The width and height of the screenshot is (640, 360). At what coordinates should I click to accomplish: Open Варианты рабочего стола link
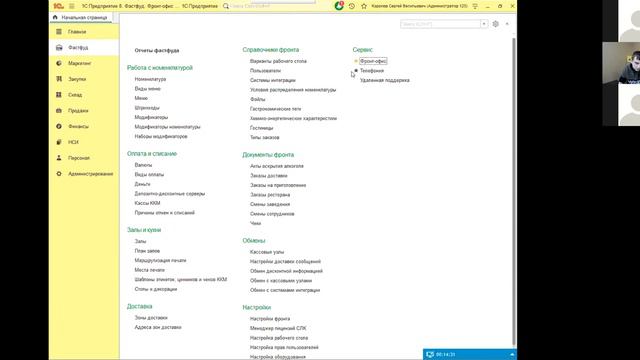[278, 61]
